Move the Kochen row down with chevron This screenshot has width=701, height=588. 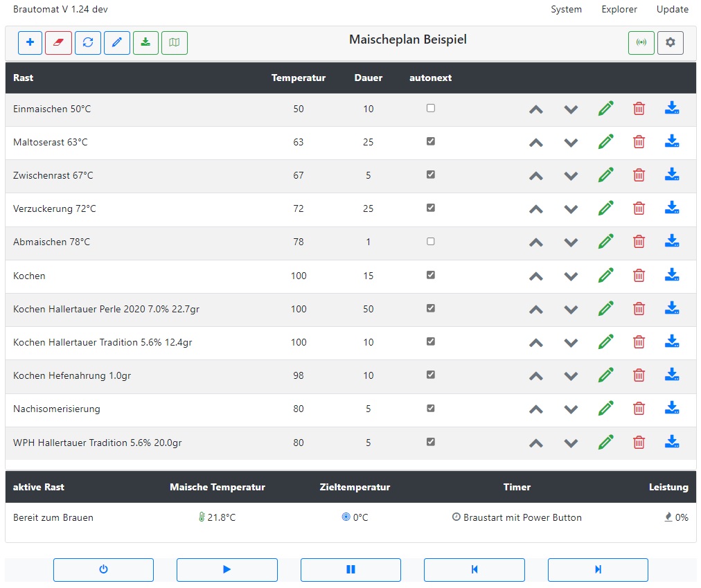pyautogui.click(x=571, y=276)
